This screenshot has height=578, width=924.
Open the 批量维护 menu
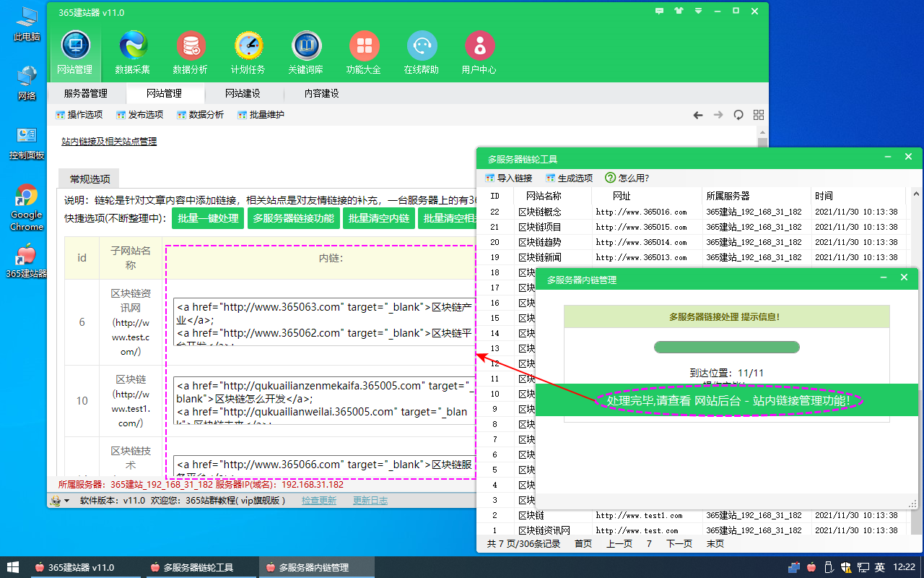(261, 115)
